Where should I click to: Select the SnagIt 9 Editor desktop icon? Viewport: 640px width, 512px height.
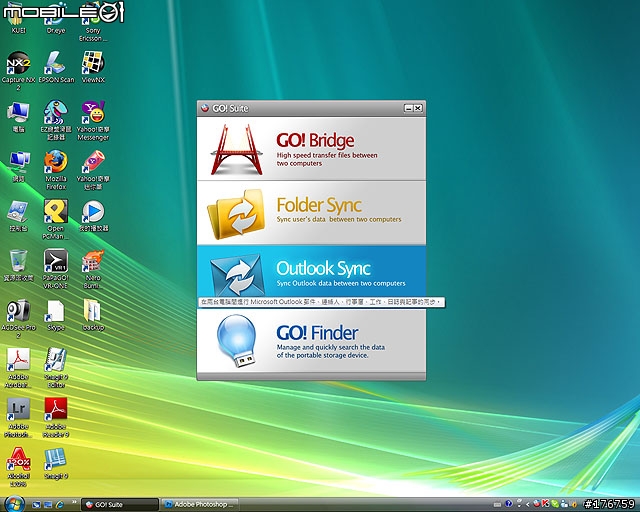56,368
